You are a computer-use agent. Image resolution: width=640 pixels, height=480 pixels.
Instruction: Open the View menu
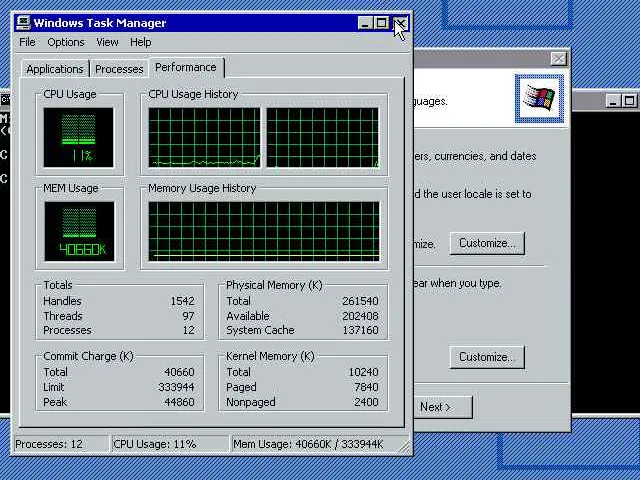tap(107, 42)
